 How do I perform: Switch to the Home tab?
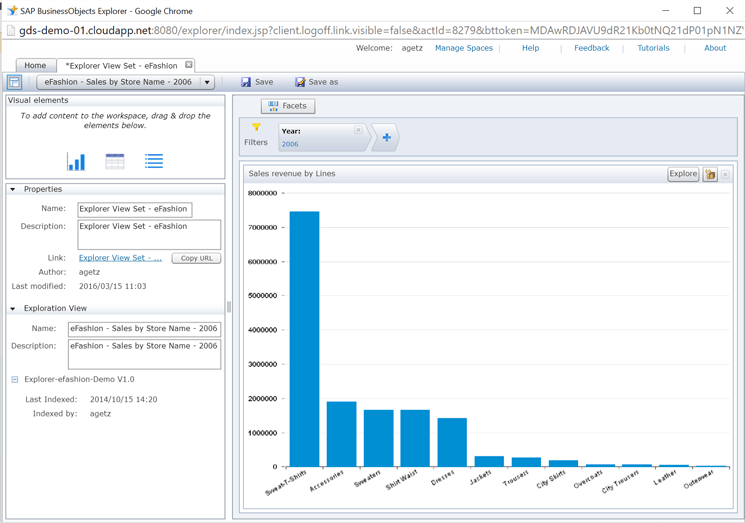(x=36, y=66)
